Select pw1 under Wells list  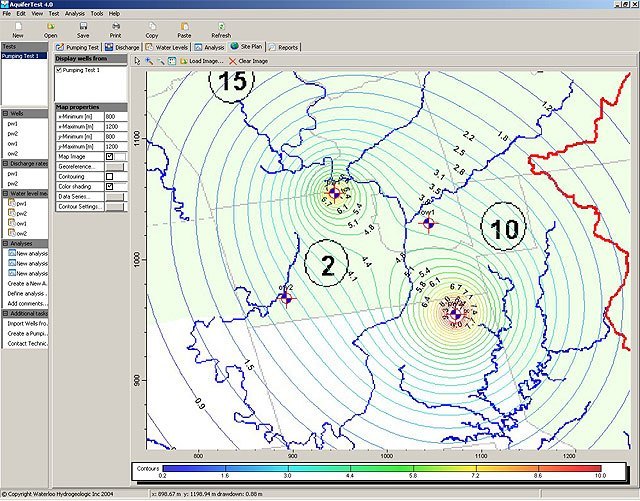[13, 124]
